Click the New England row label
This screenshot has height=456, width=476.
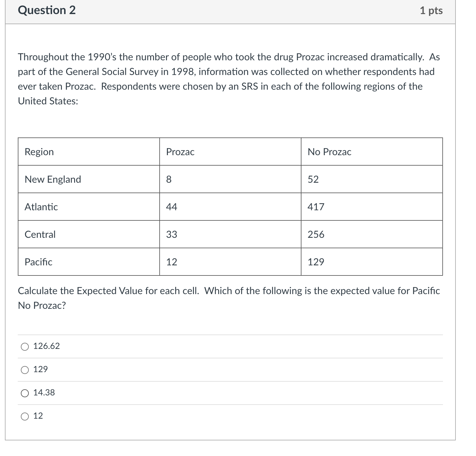53,179
